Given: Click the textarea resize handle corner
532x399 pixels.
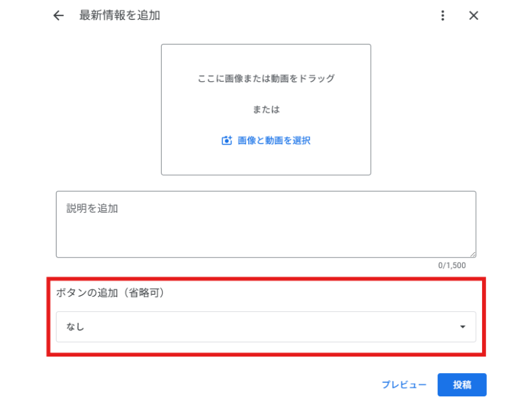Looking at the screenshot, I should [473, 255].
